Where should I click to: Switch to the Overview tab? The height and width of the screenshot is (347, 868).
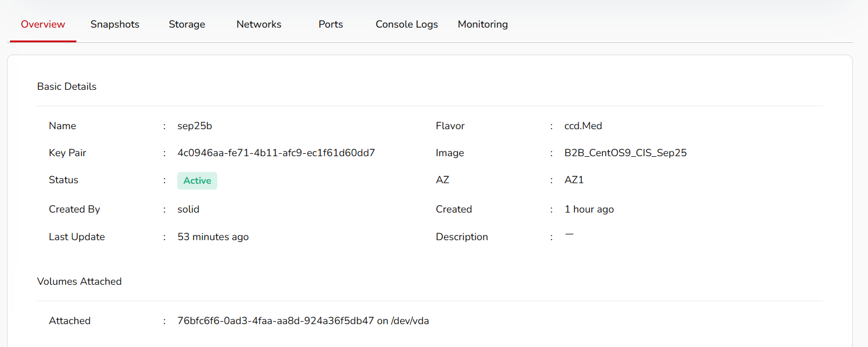click(43, 25)
